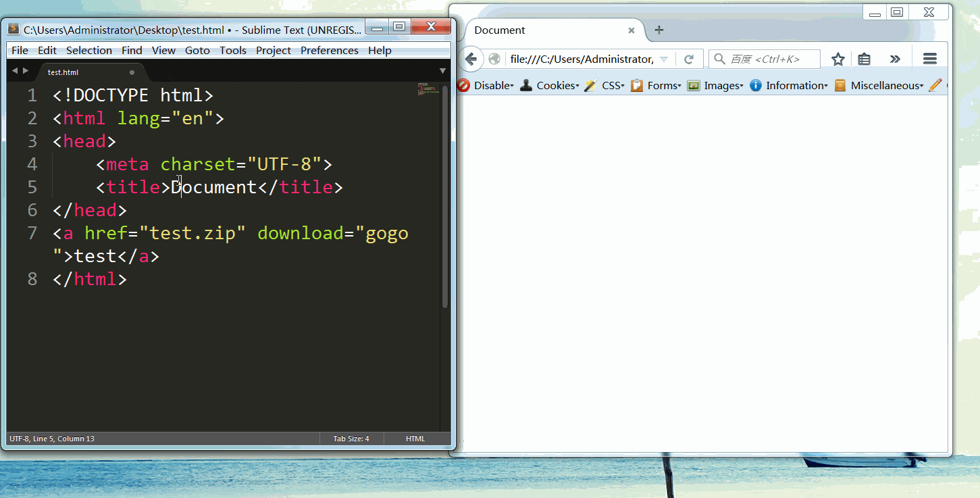Click the Disable tool icon on the Web Developer toolbar
The height and width of the screenshot is (498, 980).
pyautogui.click(x=463, y=85)
